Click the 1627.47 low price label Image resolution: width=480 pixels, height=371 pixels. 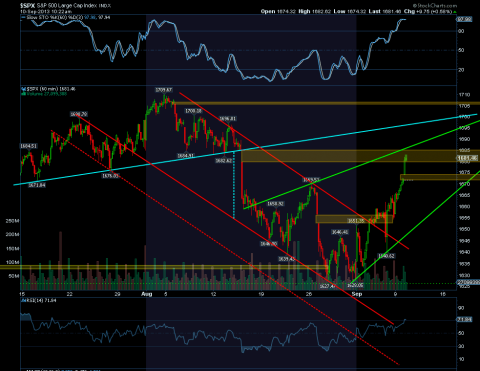(x=327, y=286)
